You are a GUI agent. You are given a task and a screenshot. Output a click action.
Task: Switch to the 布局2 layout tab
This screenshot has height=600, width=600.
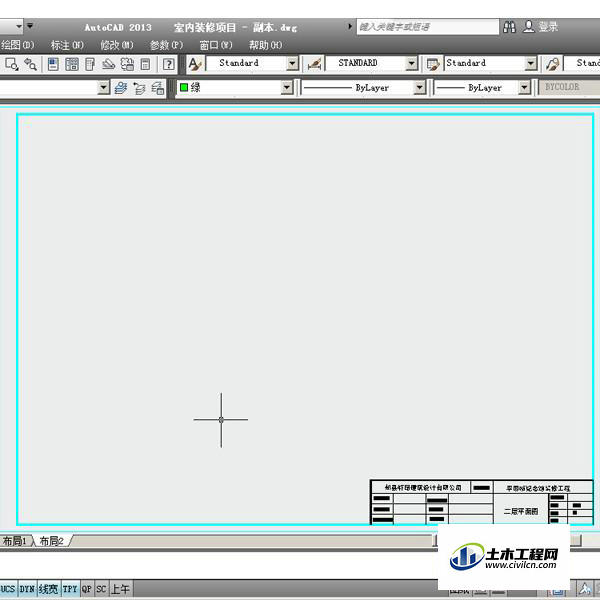51,541
